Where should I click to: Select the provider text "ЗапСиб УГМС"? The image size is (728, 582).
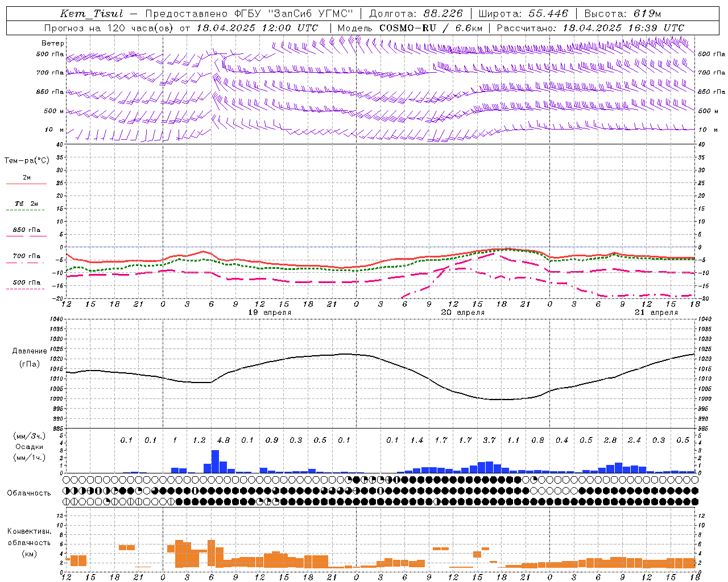tap(310, 14)
